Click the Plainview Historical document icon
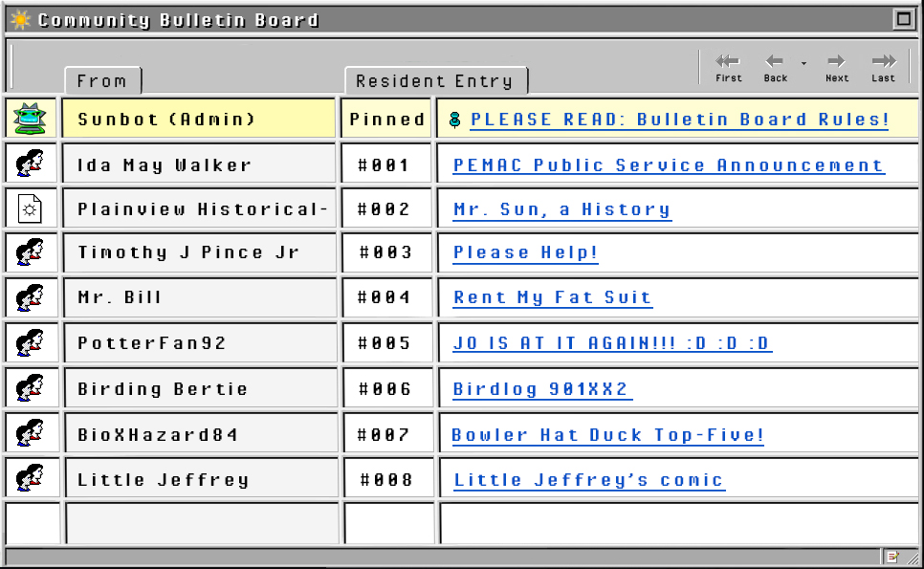Image resolution: width=924 pixels, height=569 pixels. [31, 208]
